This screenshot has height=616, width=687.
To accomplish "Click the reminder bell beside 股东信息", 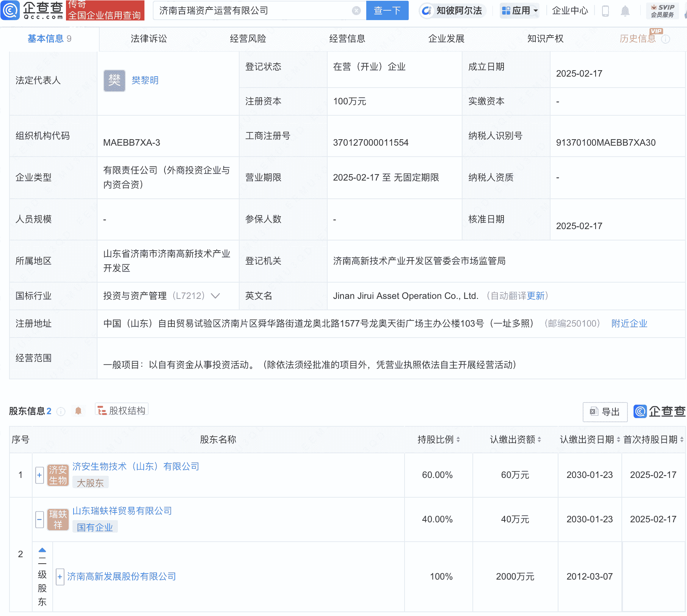I will pyautogui.click(x=78, y=411).
